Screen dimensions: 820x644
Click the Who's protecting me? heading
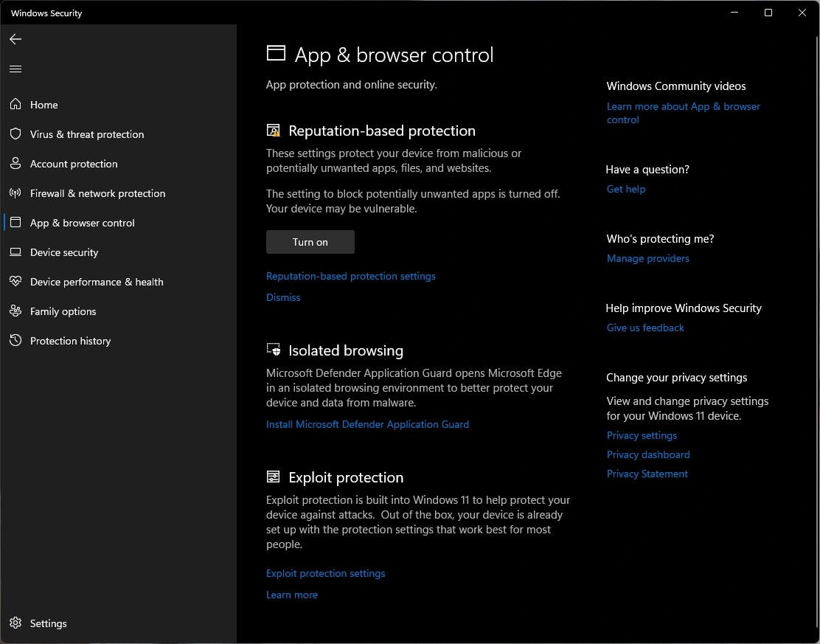coord(660,238)
